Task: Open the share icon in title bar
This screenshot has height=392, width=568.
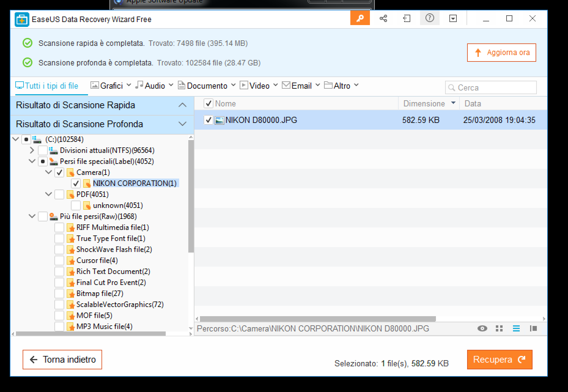Action: [383, 19]
